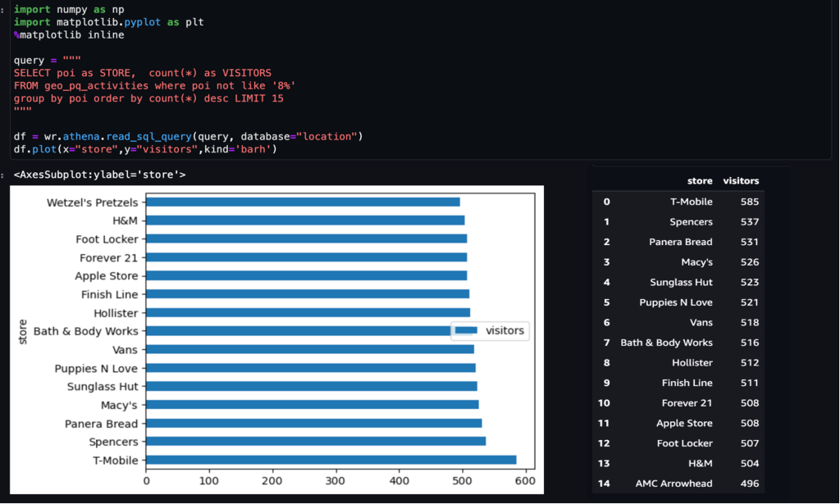Click 'Forever 21' label on chart y-axis
Screen dimensions: 840x504
coord(109,258)
